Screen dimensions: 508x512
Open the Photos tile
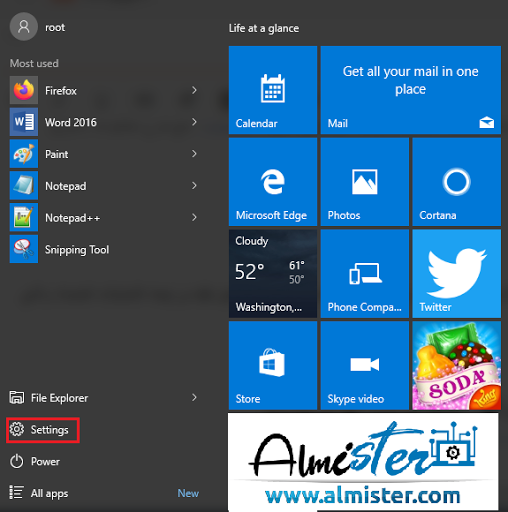pyautogui.click(x=365, y=182)
